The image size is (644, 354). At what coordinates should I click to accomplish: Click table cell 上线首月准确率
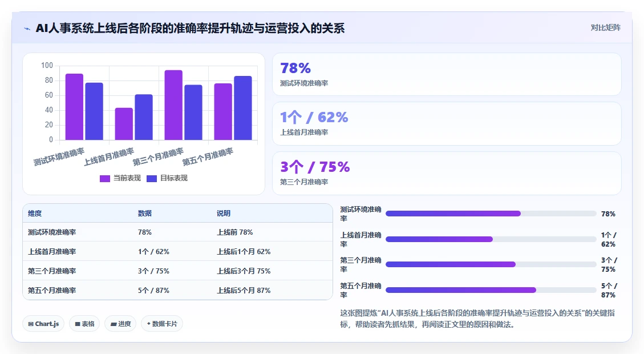(52, 252)
